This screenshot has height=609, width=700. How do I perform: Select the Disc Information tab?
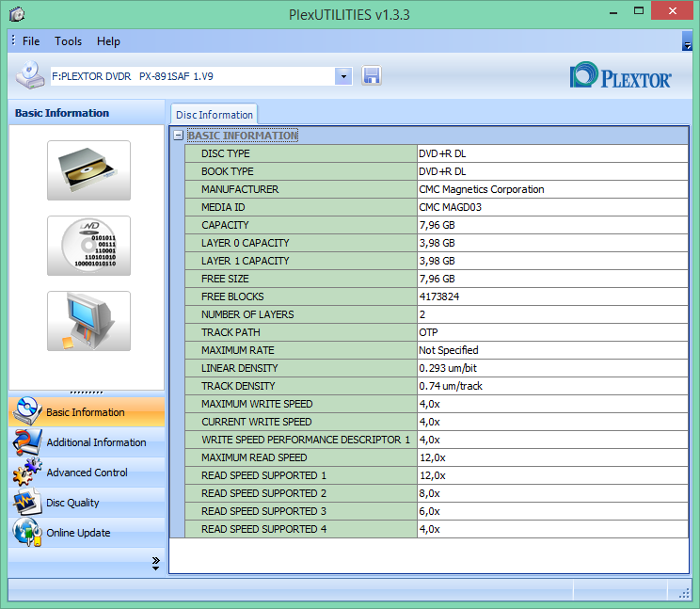(x=214, y=115)
